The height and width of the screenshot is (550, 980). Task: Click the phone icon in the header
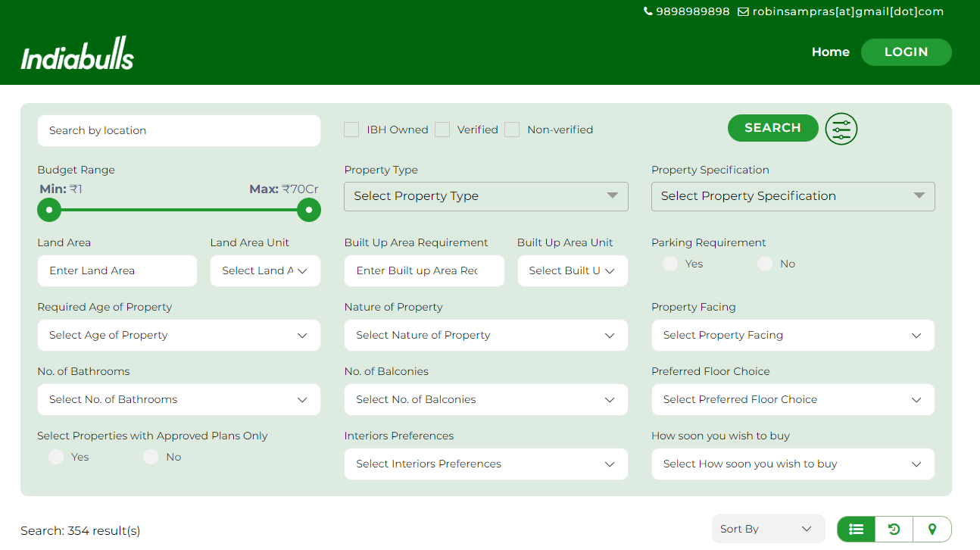point(648,11)
